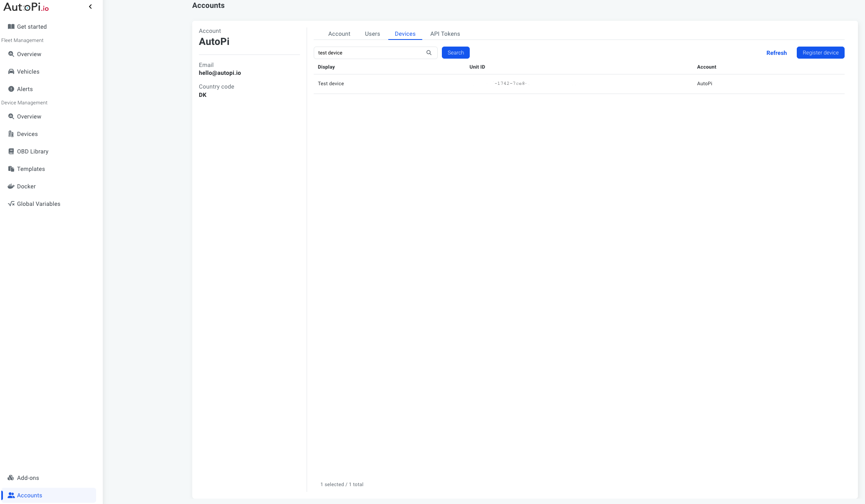The image size is (865, 504).
Task: Click the Alerts bell icon
Action: 11,89
